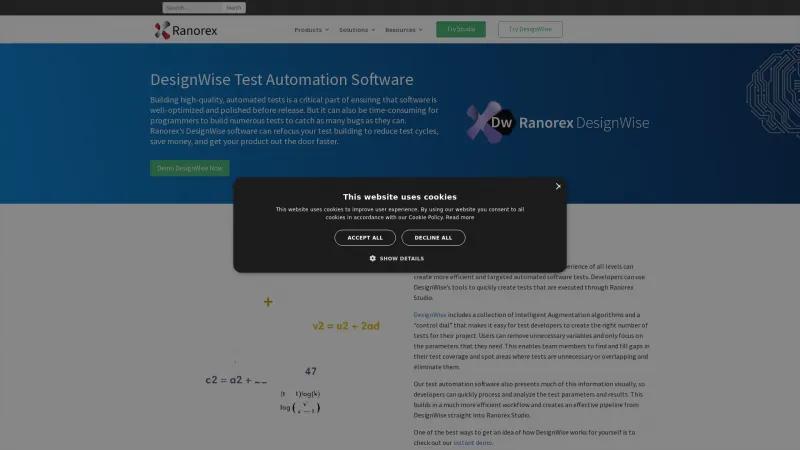This screenshot has width=800, height=450.
Task: Click the Demo DesignWise Now button
Action: [189, 168]
